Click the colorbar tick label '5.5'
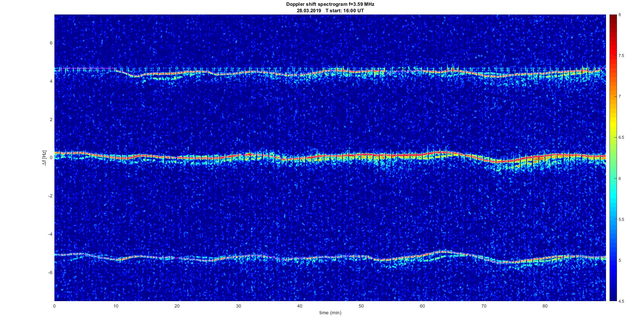 click(621, 219)
